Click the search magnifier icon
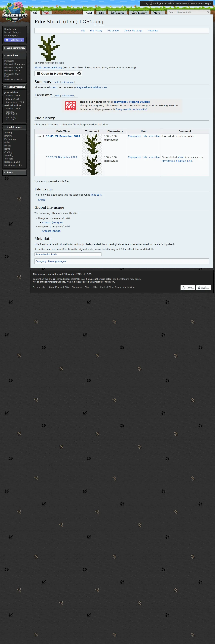Screen dimensions: 215x644 coord(208,12)
